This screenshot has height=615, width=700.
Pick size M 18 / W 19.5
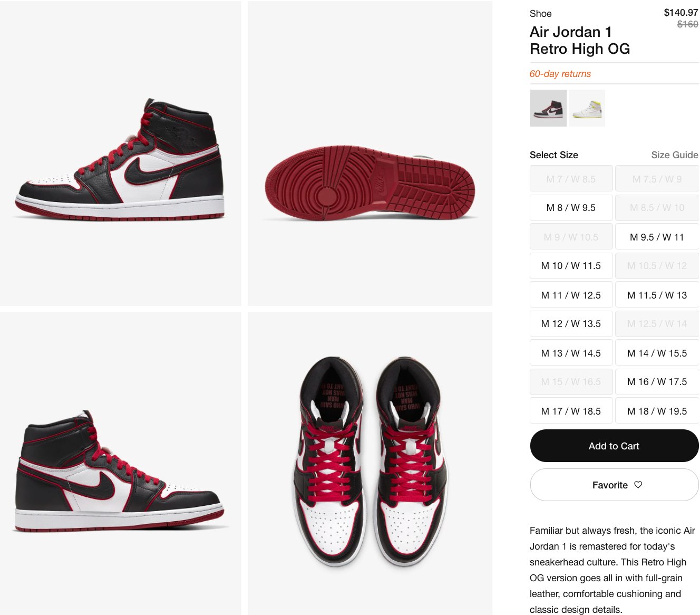[657, 411]
